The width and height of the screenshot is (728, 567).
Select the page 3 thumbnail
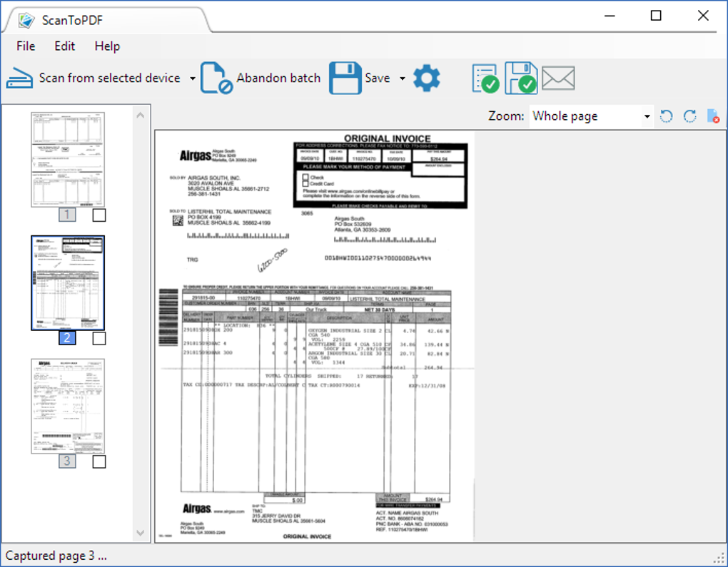68,406
